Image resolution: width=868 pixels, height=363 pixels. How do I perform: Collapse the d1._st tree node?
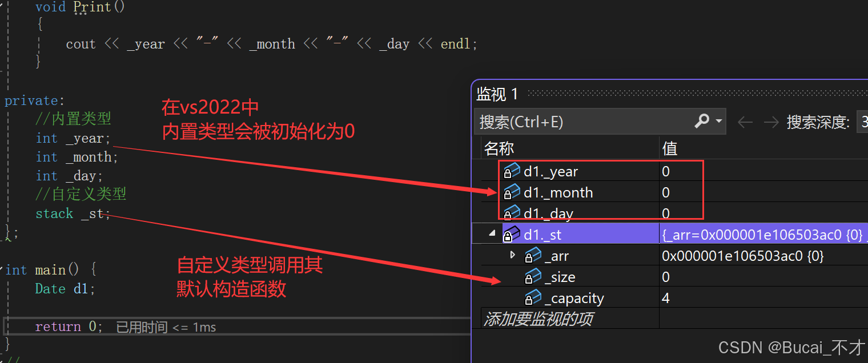(x=492, y=233)
